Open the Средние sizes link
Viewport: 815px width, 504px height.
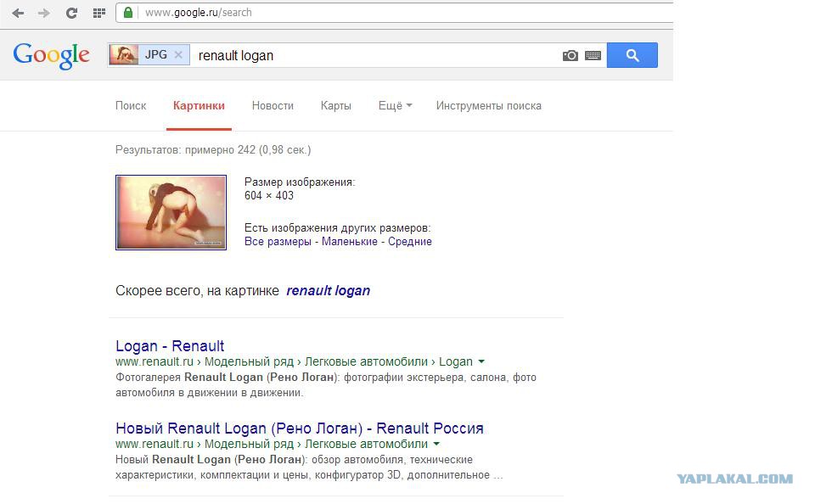410,242
